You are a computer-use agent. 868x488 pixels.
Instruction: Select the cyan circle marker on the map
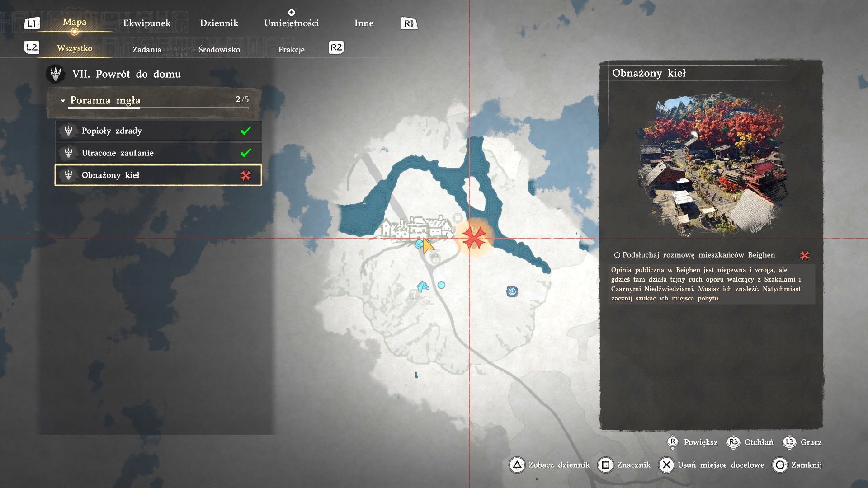pyautogui.click(x=441, y=285)
